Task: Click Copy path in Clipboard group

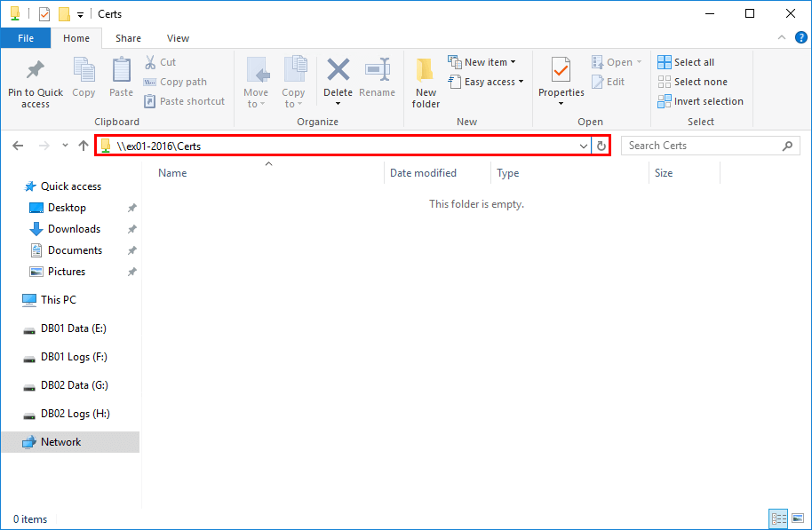Action: click(x=176, y=82)
